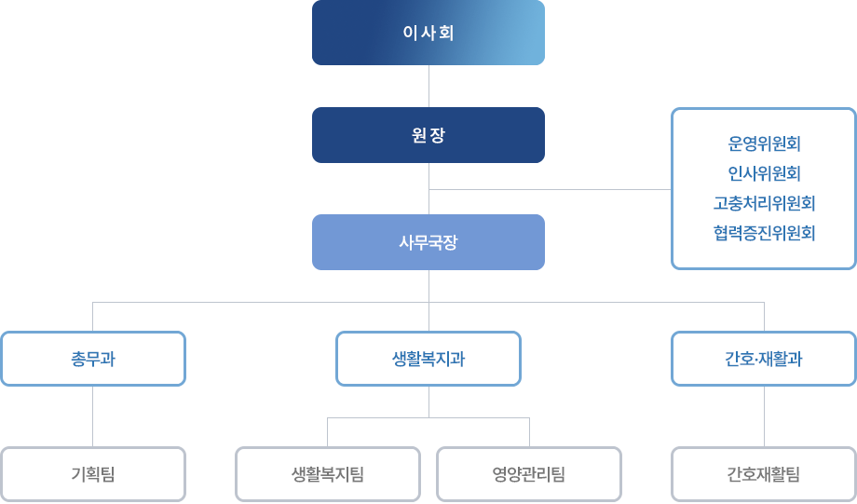
Task: Open the 총무과 department box
Action: pos(93,359)
